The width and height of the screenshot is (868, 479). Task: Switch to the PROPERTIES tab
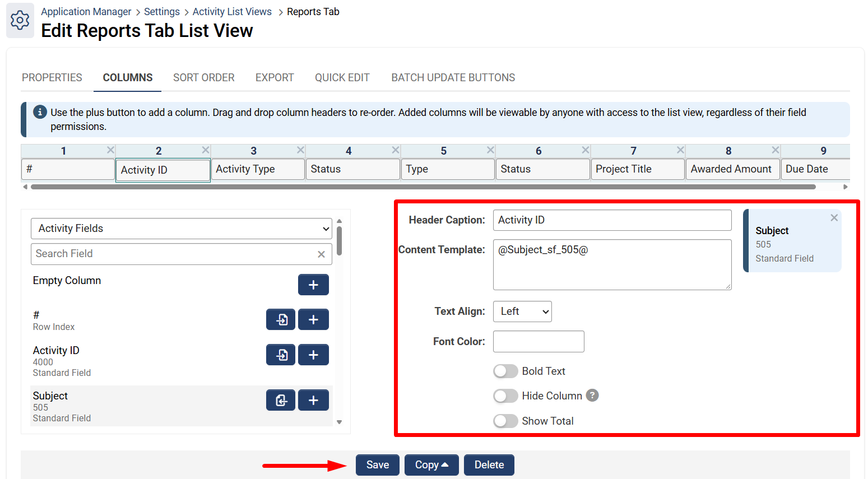52,78
